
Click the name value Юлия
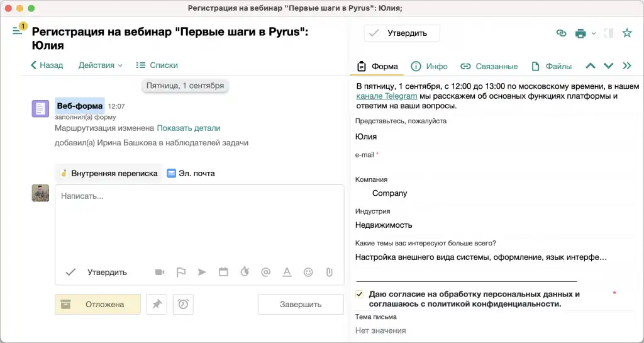pos(366,137)
